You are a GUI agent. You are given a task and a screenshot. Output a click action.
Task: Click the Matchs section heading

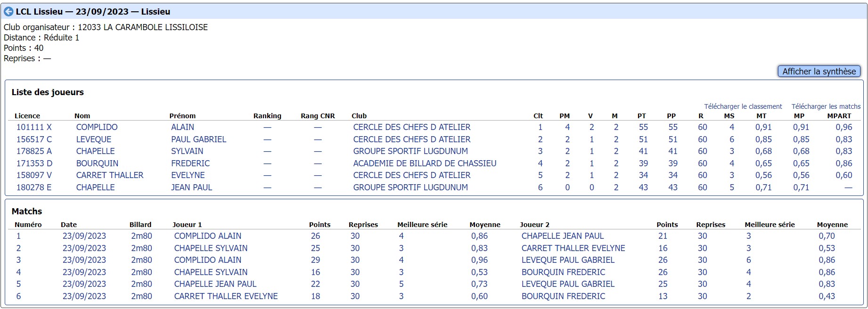(x=27, y=211)
